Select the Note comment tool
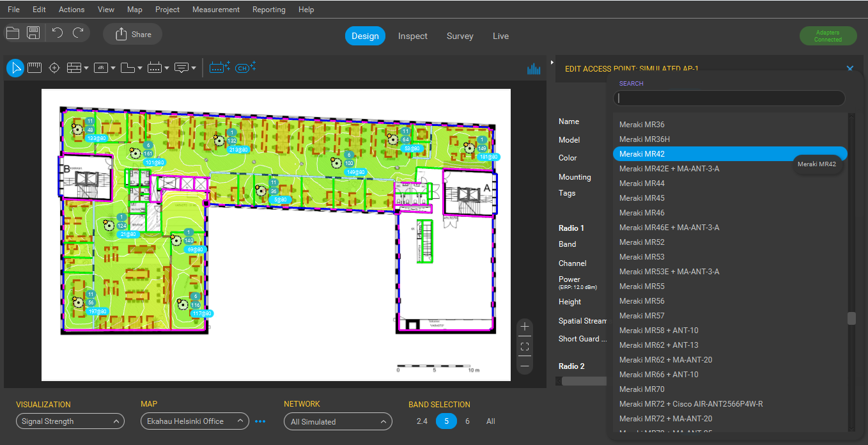 (x=182, y=68)
